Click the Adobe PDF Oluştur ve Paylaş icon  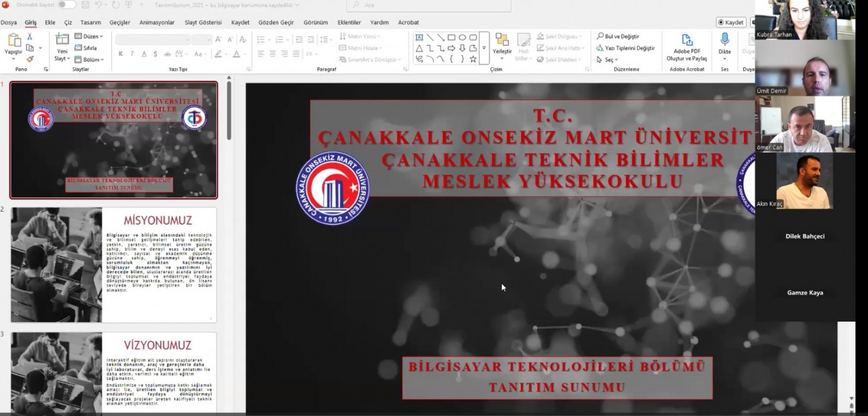click(687, 40)
